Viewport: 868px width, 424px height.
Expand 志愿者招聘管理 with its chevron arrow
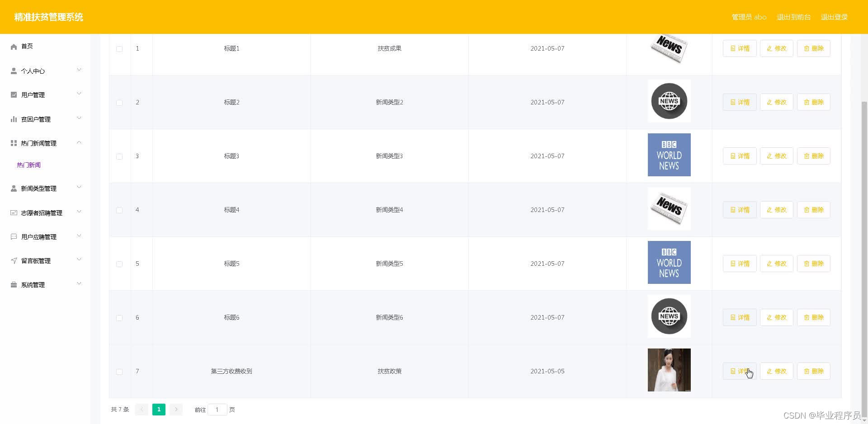(79, 212)
